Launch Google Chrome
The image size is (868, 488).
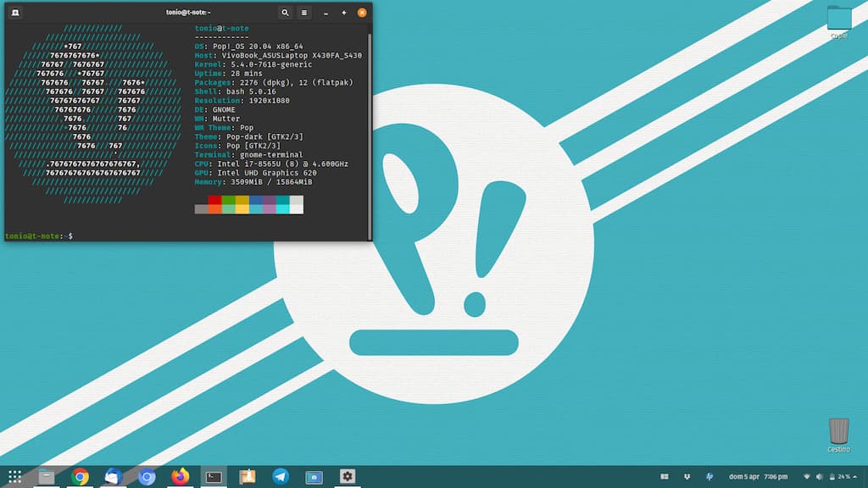click(x=81, y=477)
